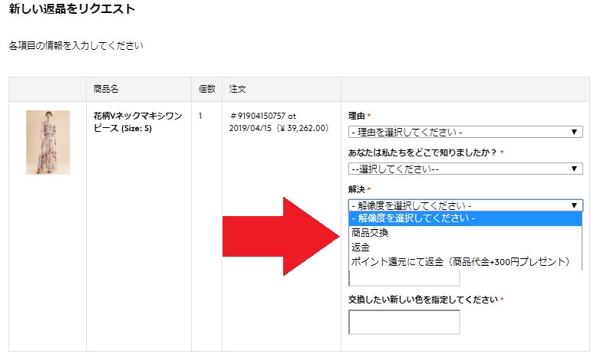Choose 返金 from the resolution list
The height and width of the screenshot is (364, 597).
point(465,248)
